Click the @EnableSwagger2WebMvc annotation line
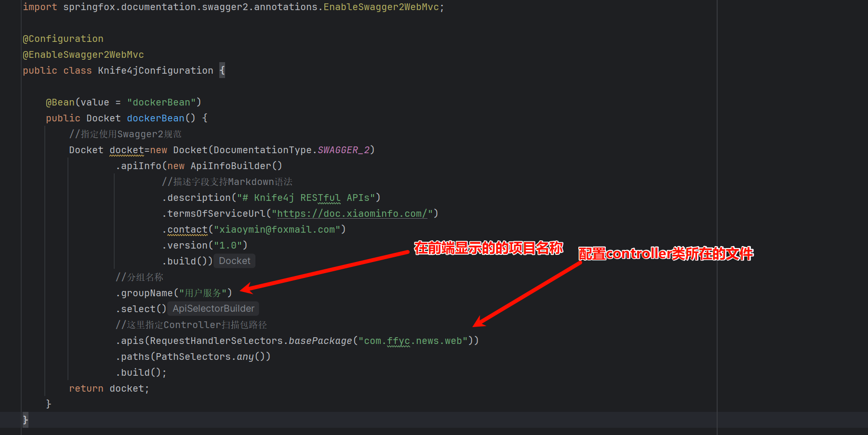Screen dimensions: 868x435 83,54
